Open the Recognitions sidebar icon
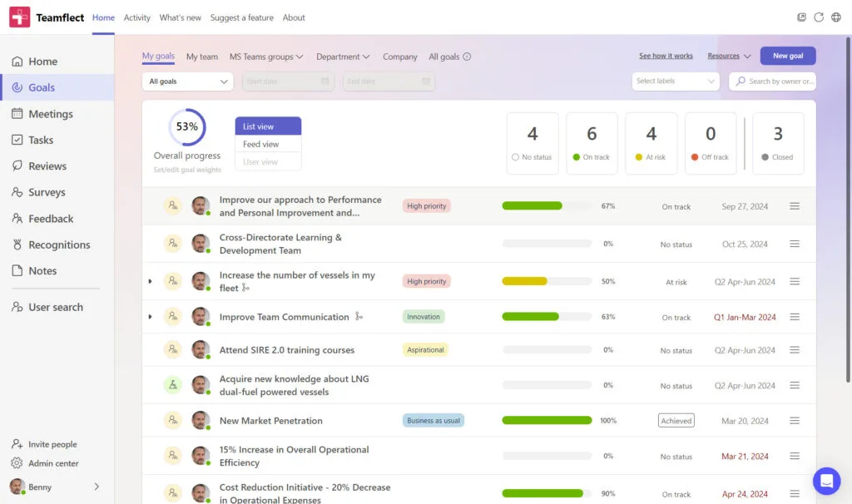Viewport: 852px width, 504px height. point(17,245)
